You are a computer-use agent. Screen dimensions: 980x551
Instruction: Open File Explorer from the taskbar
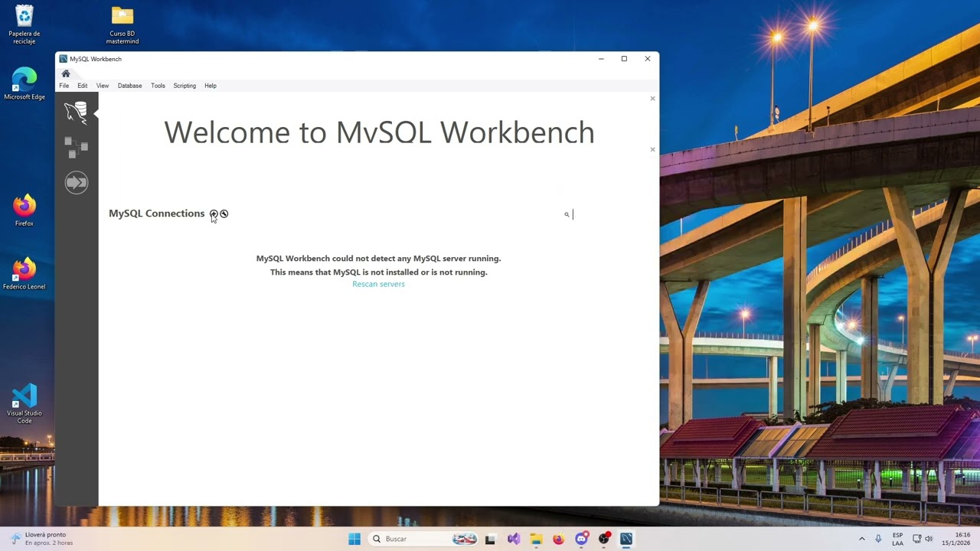536,539
